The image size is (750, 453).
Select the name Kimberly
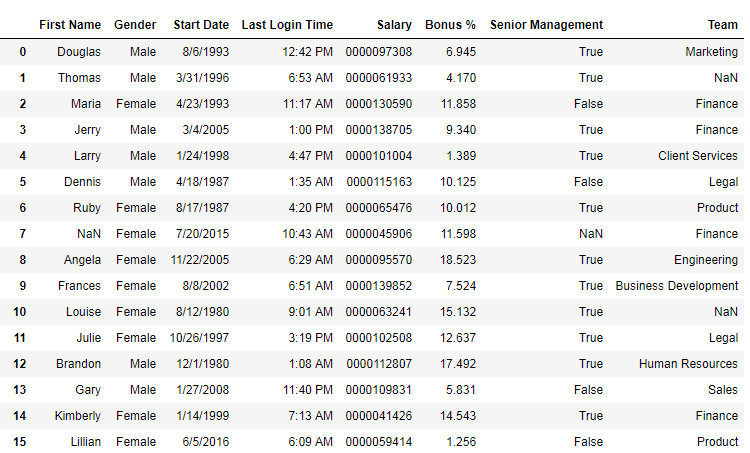76,415
